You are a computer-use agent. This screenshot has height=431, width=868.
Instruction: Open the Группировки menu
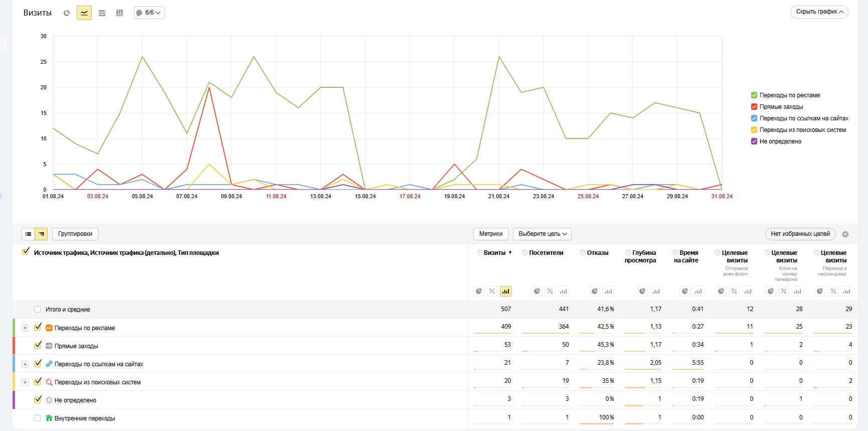pos(75,234)
